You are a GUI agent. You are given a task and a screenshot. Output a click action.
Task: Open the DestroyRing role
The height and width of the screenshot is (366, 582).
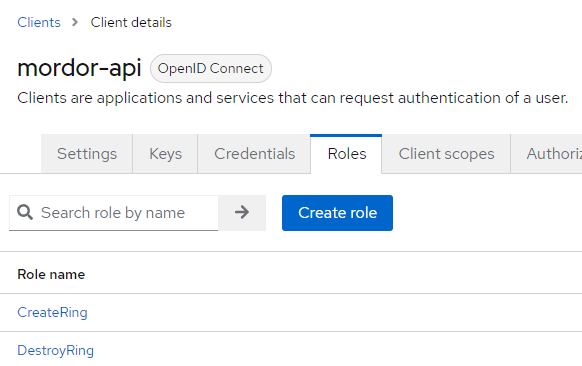(56, 350)
